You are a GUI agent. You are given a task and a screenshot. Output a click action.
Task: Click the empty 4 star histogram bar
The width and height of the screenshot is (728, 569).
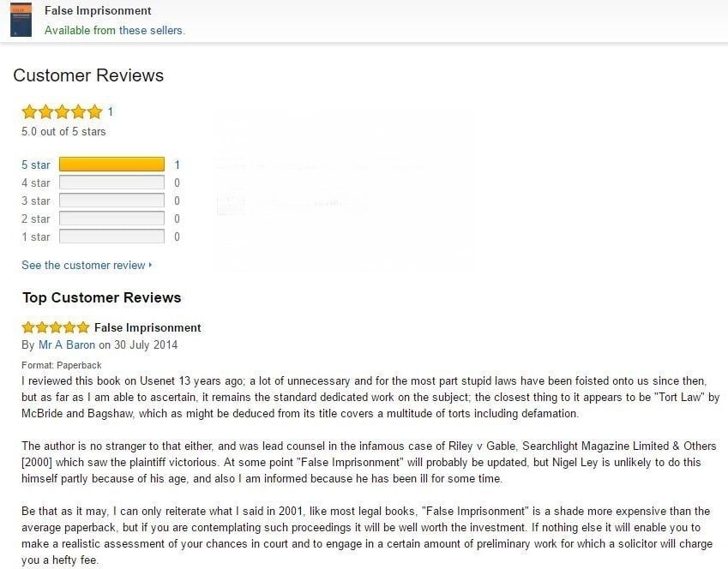(x=111, y=183)
